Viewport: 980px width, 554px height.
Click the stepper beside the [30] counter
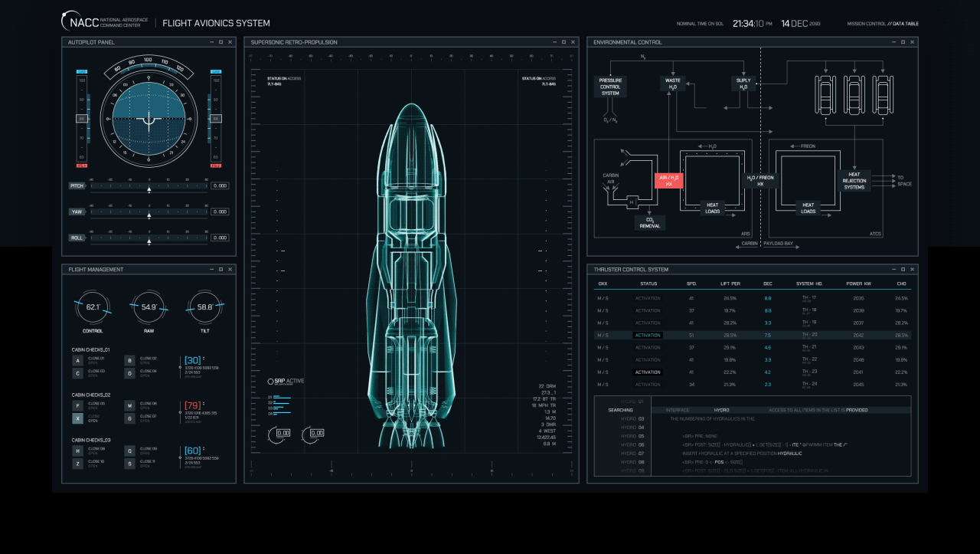[205, 359]
